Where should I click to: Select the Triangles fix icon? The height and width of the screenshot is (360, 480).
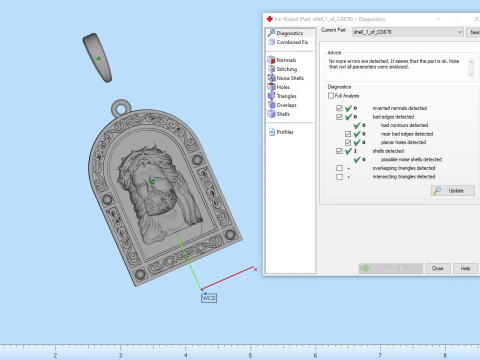click(271, 96)
